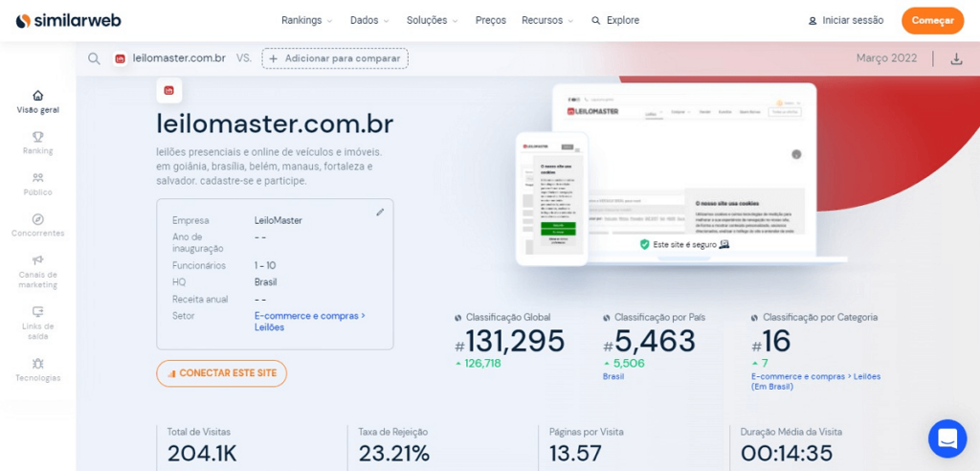
Task: Open Tecnologias sidebar icon
Action: coord(38,364)
